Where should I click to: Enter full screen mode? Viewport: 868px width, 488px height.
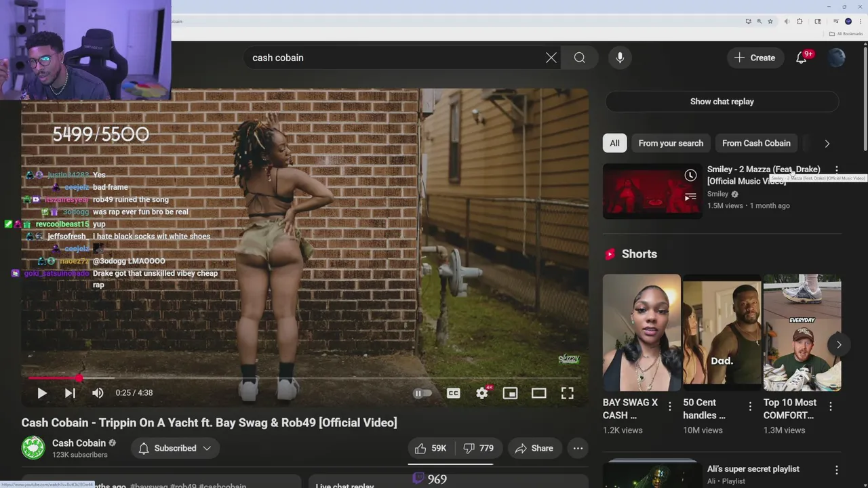point(568,393)
